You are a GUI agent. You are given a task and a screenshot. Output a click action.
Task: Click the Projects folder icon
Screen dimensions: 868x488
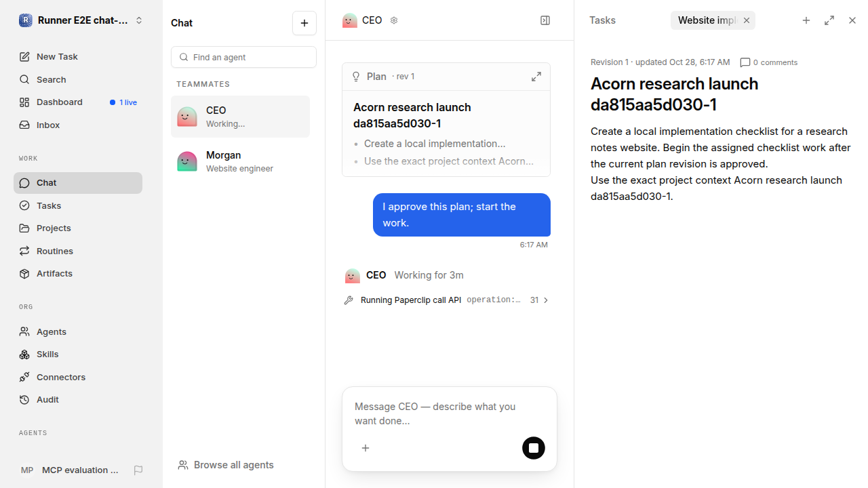coord(24,228)
